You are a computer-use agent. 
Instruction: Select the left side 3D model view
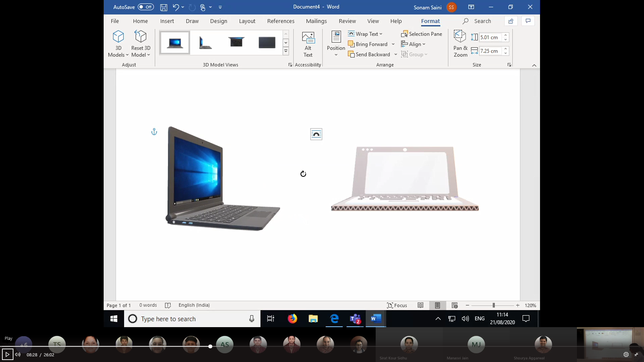tap(205, 43)
